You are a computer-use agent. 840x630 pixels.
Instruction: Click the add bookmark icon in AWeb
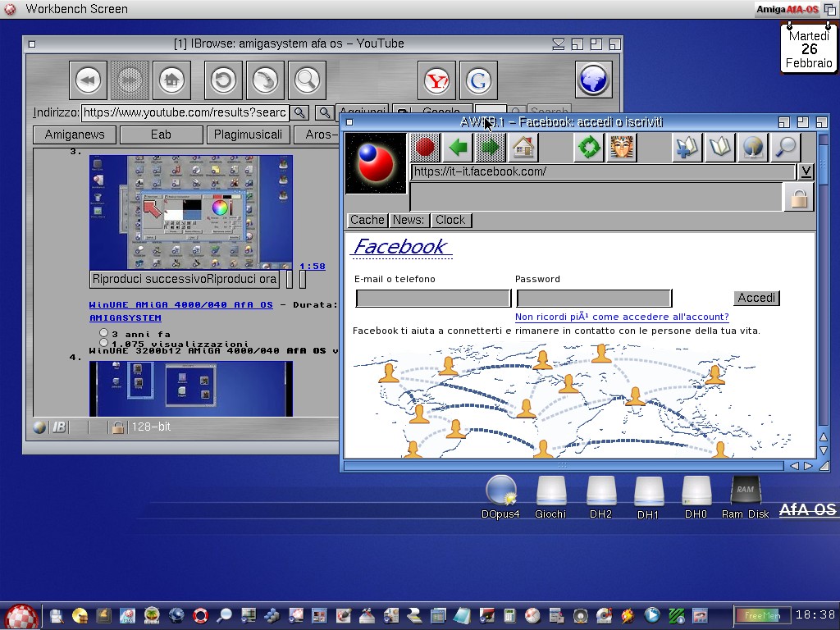click(x=687, y=148)
